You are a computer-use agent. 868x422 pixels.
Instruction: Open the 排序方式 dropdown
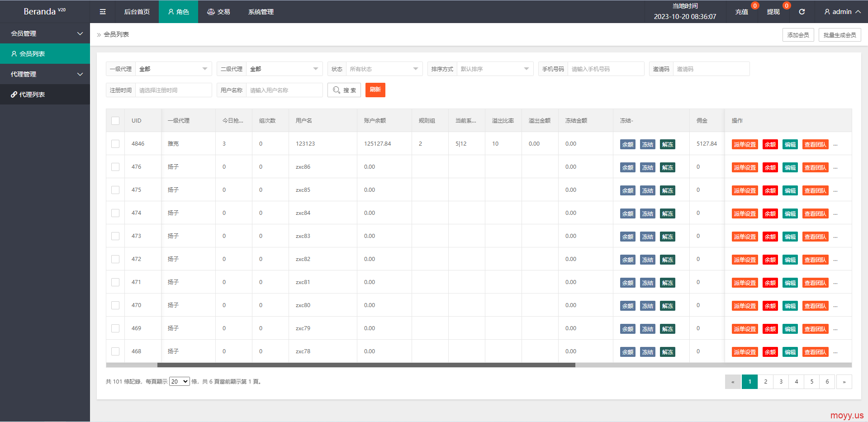point(495,69)
